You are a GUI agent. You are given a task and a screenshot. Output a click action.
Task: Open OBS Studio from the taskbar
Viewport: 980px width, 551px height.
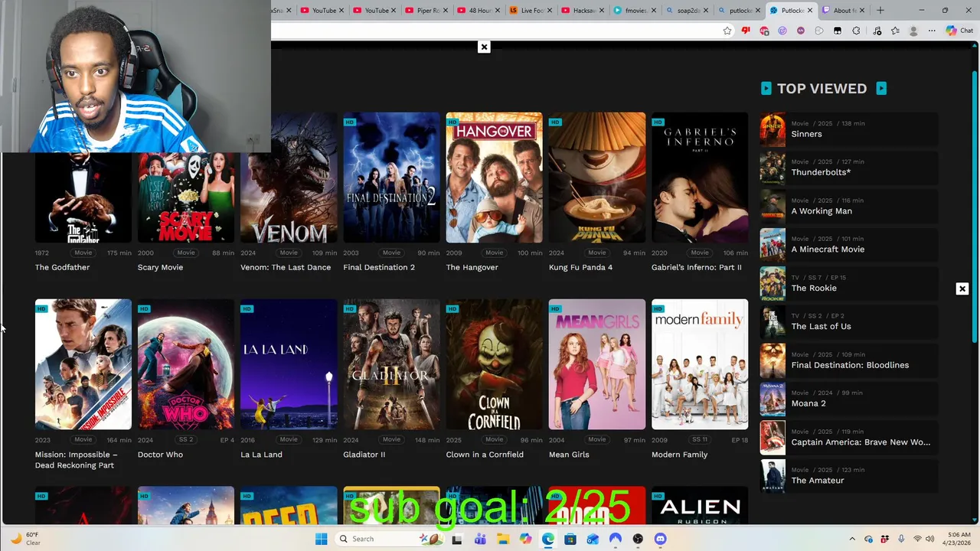click(638, 539)
